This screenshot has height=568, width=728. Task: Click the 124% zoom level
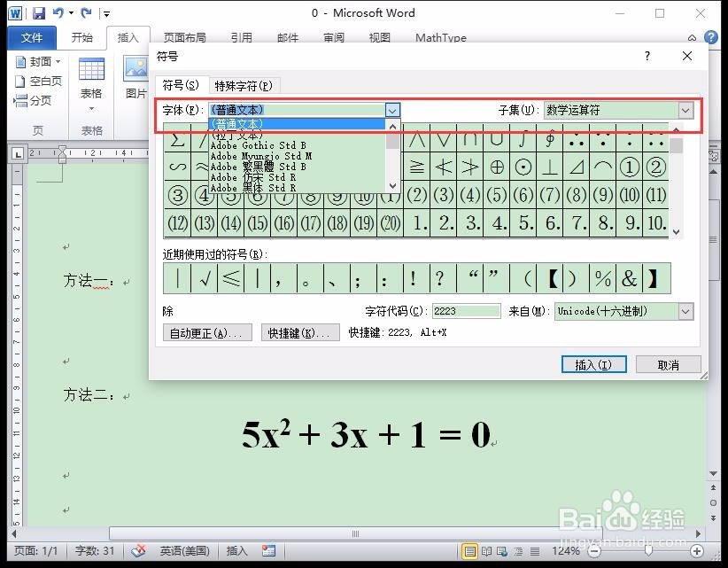point(565,551)
